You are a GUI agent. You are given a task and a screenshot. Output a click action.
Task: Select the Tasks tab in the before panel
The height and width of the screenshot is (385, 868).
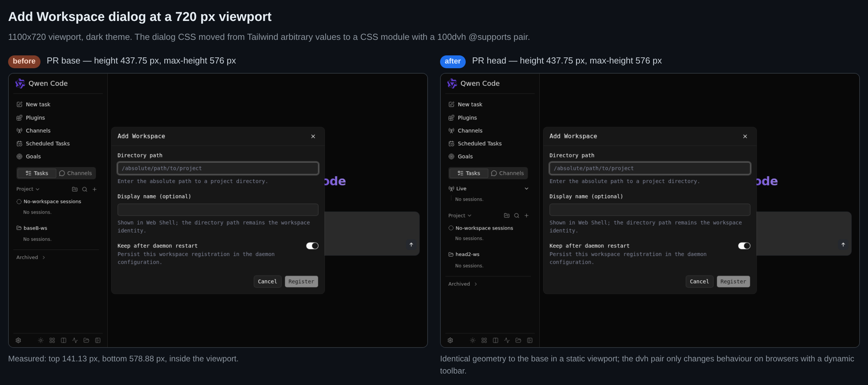(x=37, y=173)
